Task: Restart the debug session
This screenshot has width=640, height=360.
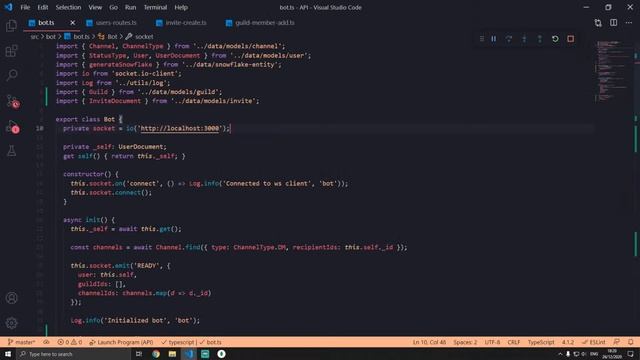Action: pos(555,39)
